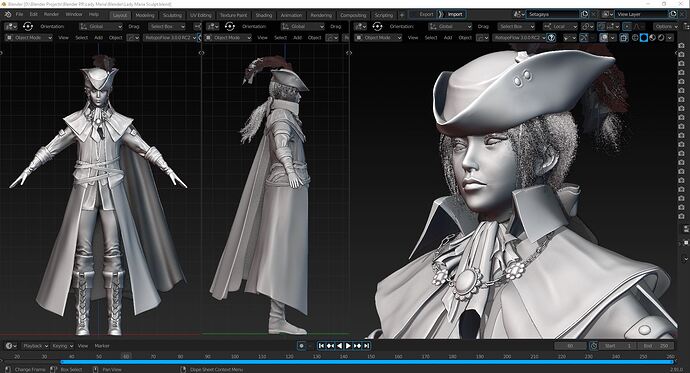Switch to the Texture Paint workspace tab

(234, 15)
